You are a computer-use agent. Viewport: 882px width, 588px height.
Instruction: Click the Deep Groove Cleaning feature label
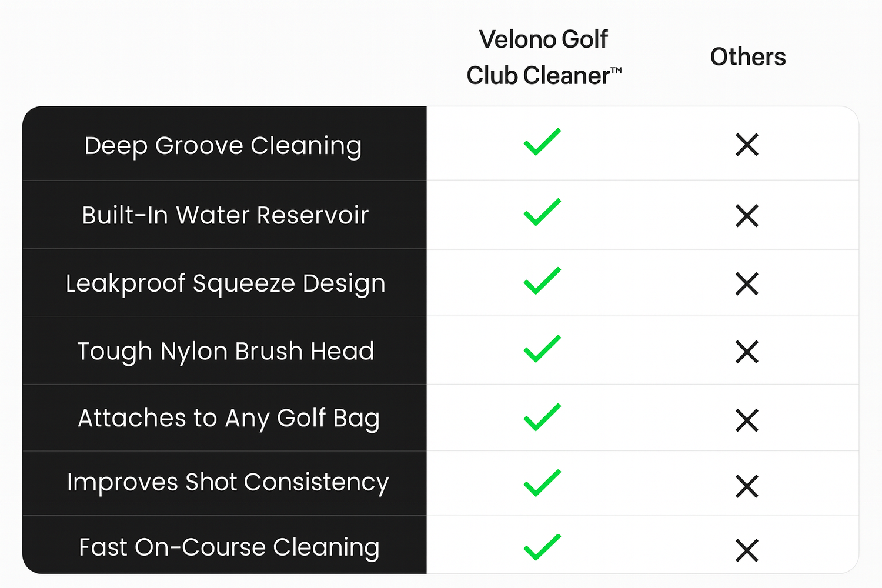223,146
